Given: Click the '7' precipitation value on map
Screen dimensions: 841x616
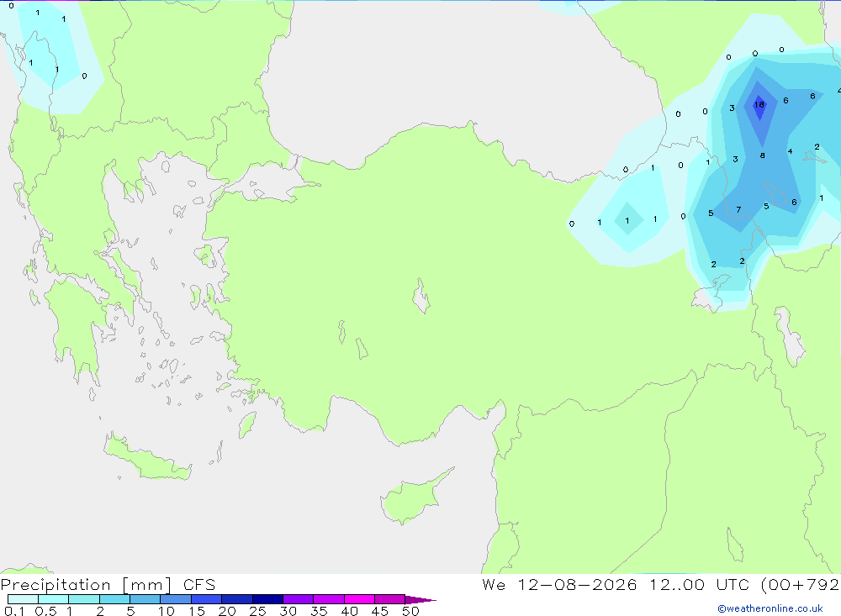Looking at the screenshot, I should point(738,209).
